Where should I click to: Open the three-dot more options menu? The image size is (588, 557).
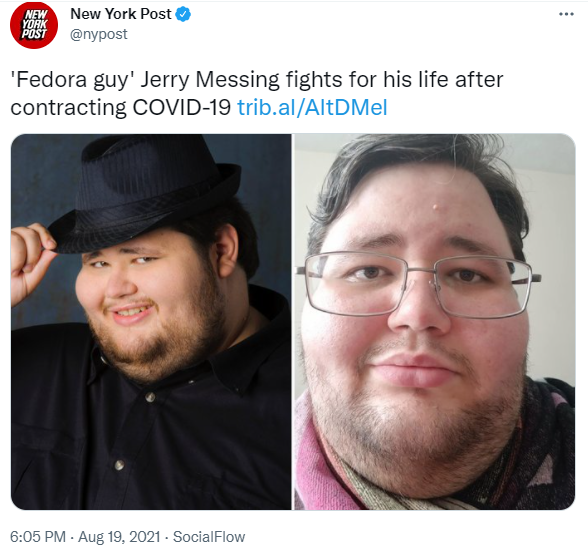[566, 14]
